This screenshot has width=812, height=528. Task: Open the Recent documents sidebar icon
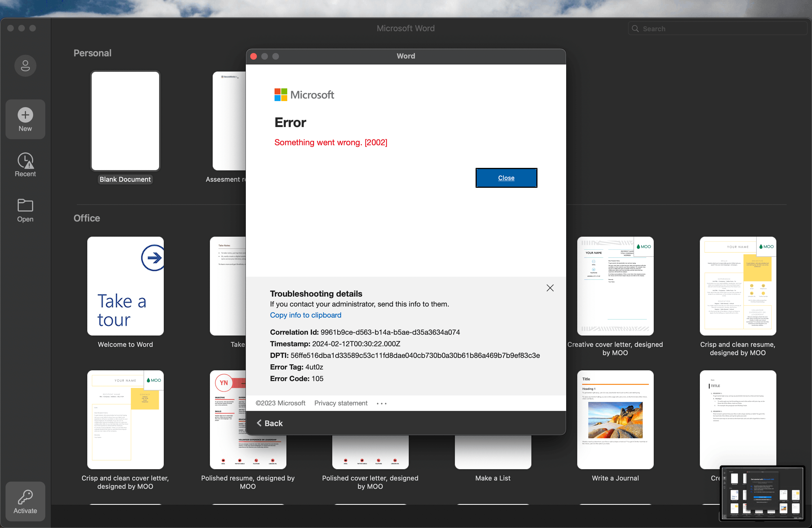pyautogui.click(x=25, y=165)
